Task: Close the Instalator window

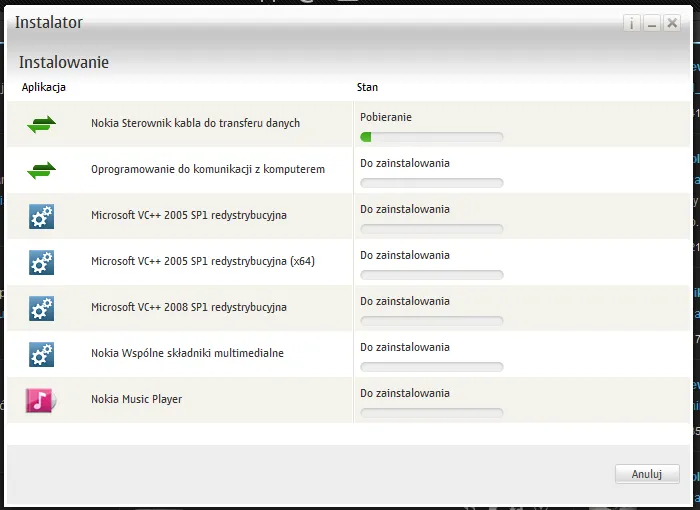Action: [x=672, y=23]
